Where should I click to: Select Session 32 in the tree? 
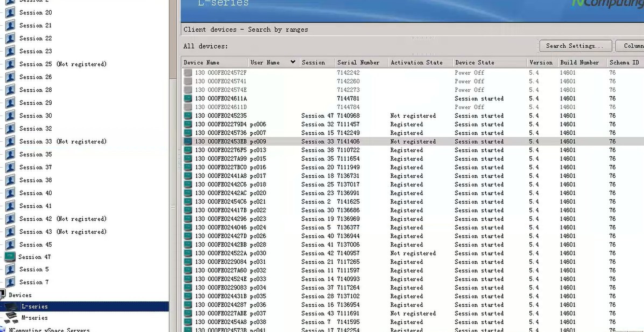[36, 129]
